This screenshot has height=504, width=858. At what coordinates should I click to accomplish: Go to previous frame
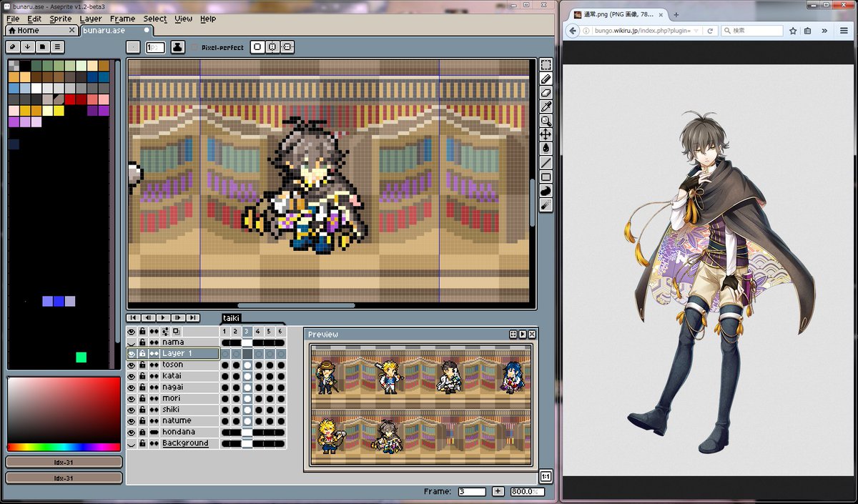click(147, 317)
